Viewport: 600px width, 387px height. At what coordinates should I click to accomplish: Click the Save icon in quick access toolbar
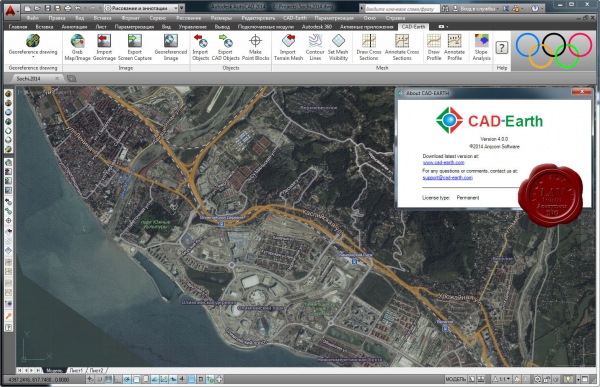47,8
